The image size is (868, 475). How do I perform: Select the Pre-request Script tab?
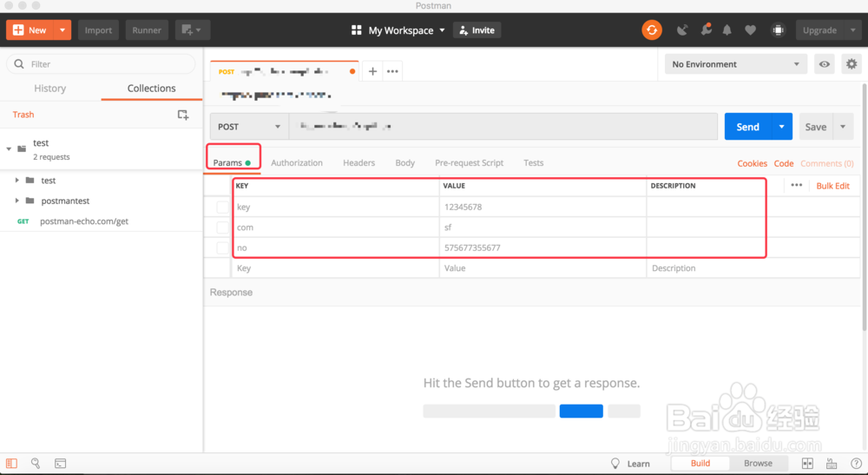coord(469,162)
